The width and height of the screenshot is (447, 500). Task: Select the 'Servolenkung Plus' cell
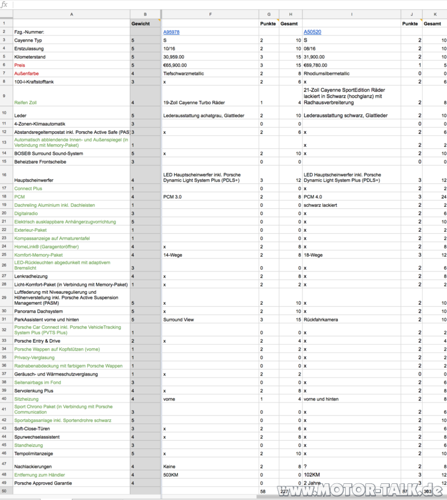pyautogui.click(x=71, y=391)
